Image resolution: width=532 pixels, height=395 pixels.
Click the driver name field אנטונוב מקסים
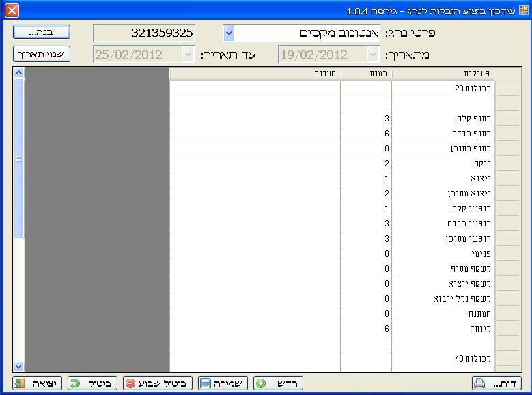pyautogui.click(x=307, y=33)
